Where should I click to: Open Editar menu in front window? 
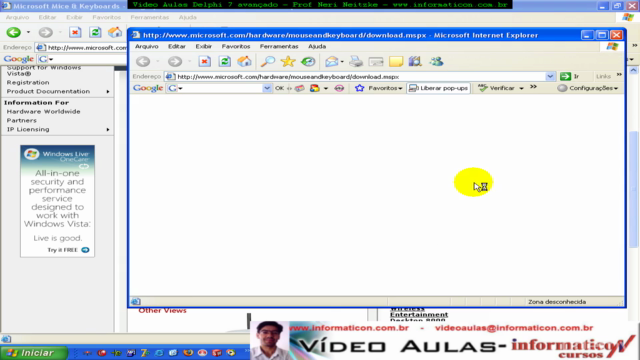coord(177,47)
